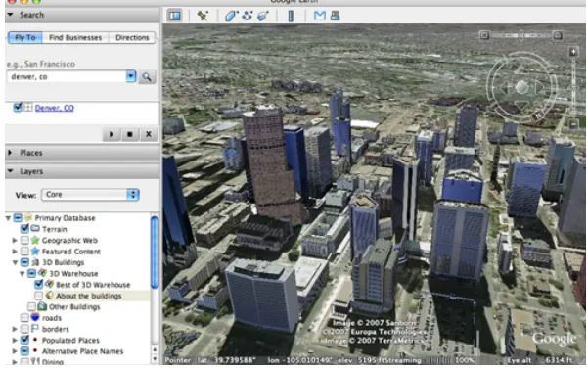Turn on the roads layer checkbox

24,318
